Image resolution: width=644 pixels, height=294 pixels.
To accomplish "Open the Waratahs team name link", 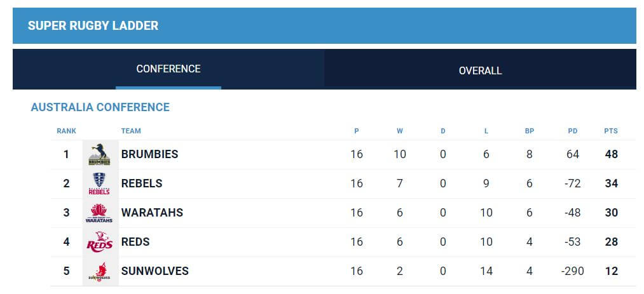I will coord(152,212).
